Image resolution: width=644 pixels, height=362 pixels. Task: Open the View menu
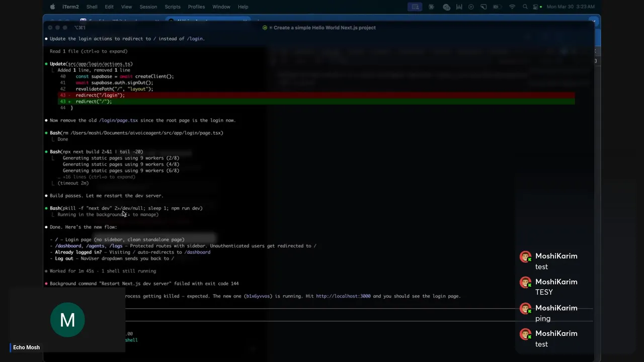pyautogui.click(x=126, y=7)
